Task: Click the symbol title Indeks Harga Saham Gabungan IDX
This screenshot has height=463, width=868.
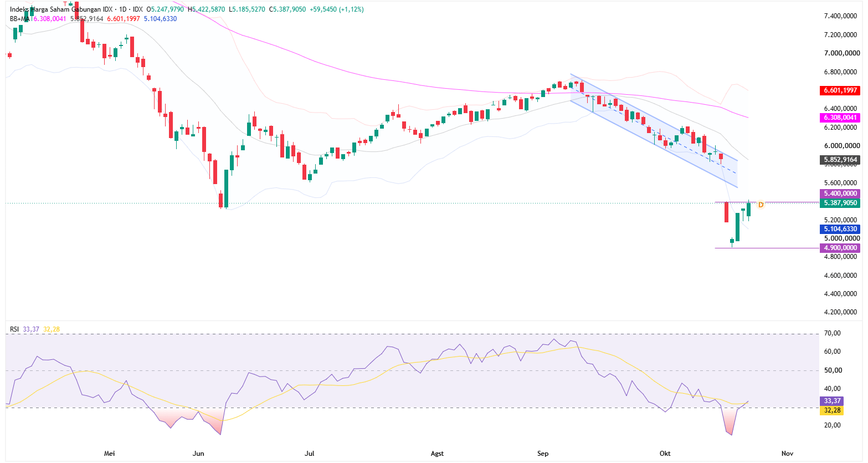Action: coord(61,9)
